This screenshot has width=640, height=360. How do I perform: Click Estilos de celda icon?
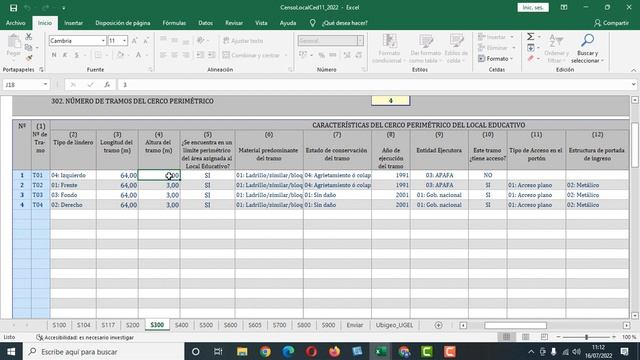click(456, 49)
